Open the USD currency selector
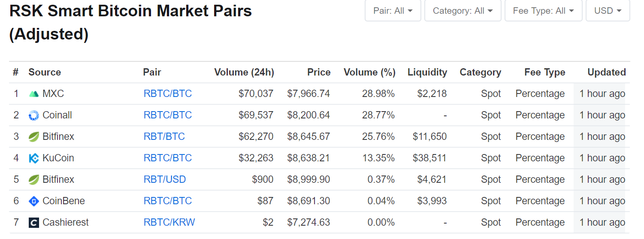Screen dimensions: 644x239 [x=608, y=11]
